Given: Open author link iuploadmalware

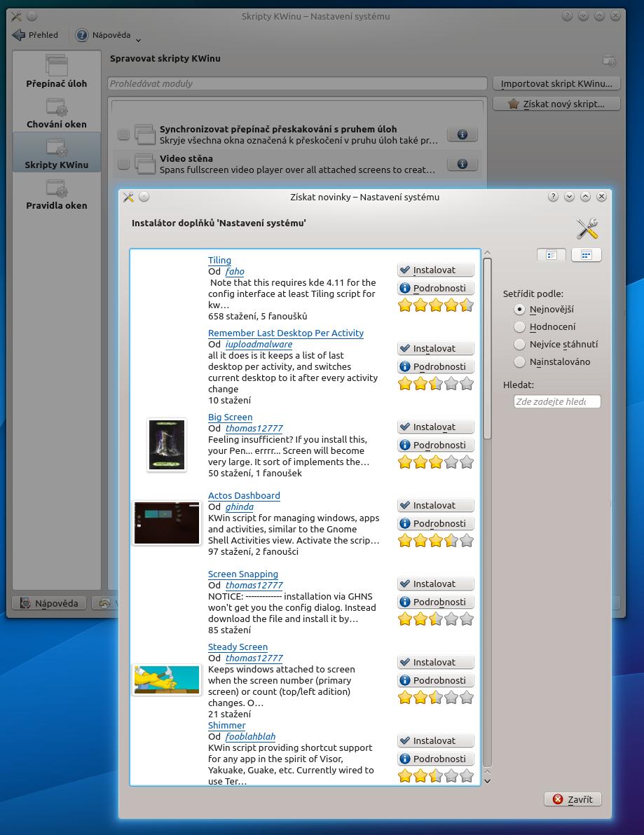Looking at the screenshot, I should coord(259,345).
